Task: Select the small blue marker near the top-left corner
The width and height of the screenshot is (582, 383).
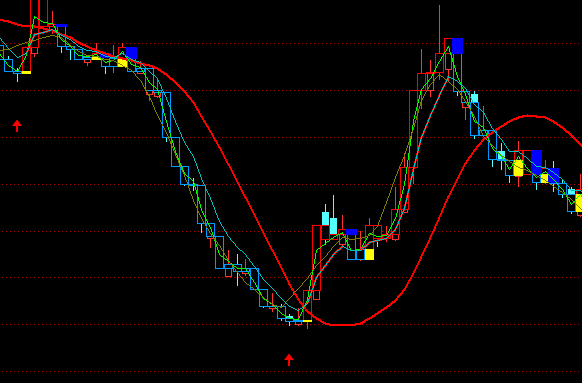Action: [61, 26]
